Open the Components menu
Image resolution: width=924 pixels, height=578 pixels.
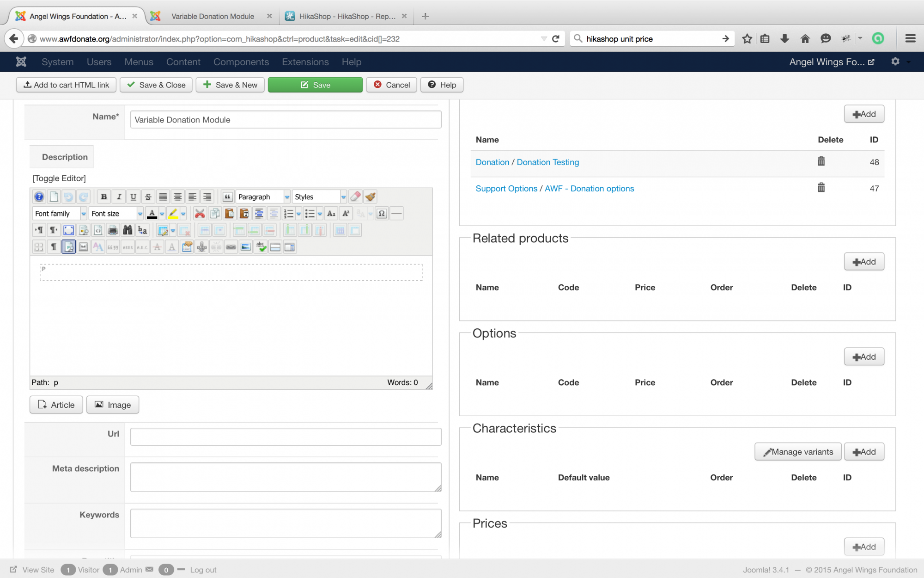tap(241, 62)
